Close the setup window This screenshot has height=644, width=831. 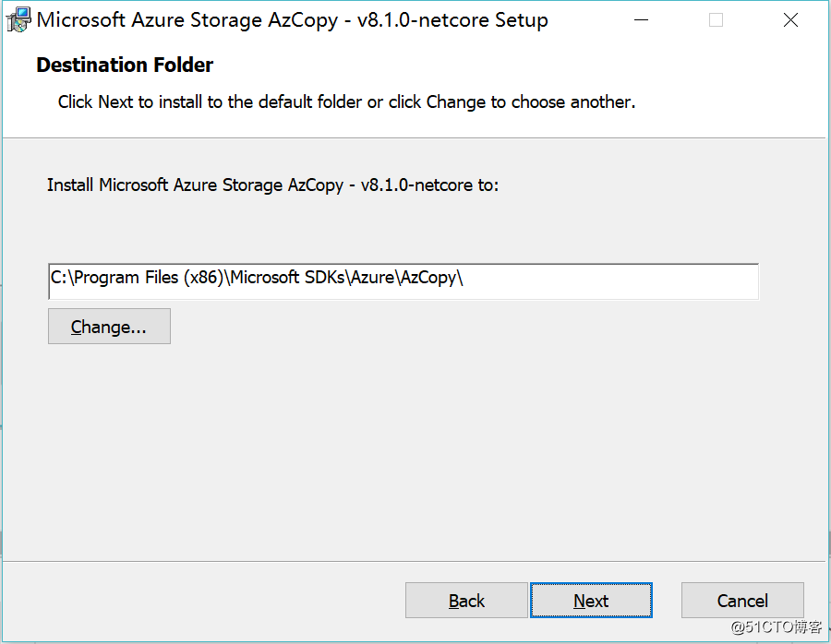coord(790,20)
